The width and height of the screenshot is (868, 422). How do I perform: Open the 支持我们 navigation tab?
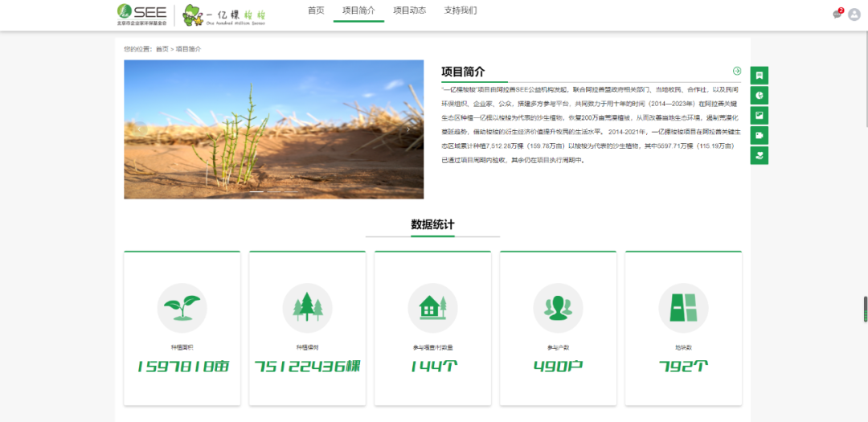(x=461, y=10)
